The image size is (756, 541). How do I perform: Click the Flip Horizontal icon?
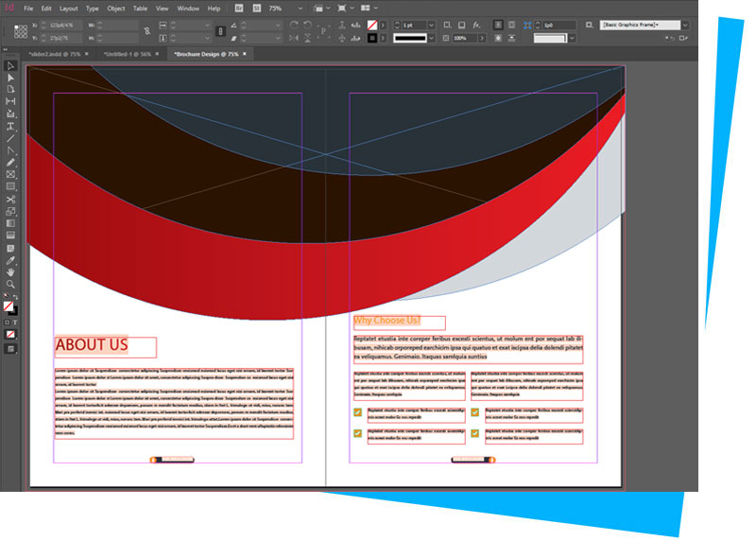[294, 38]
